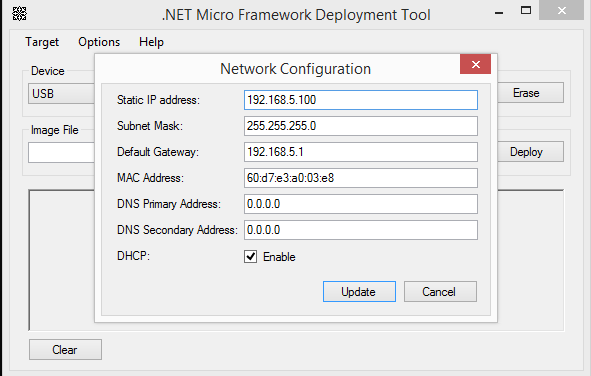Minimize the Deployment Tool window
The image size is (591, 376).
(499, 13)
